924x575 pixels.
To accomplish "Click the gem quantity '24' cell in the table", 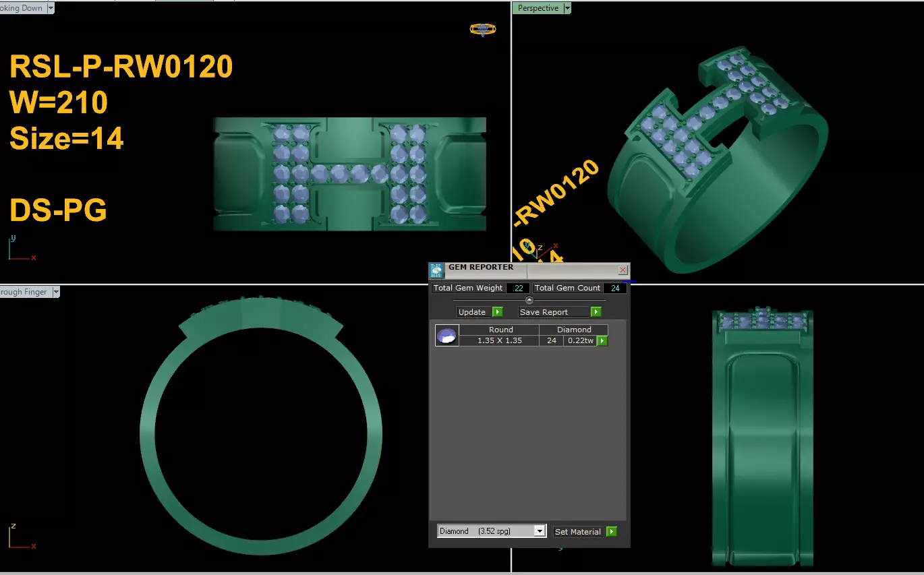I will coord(552,341).
